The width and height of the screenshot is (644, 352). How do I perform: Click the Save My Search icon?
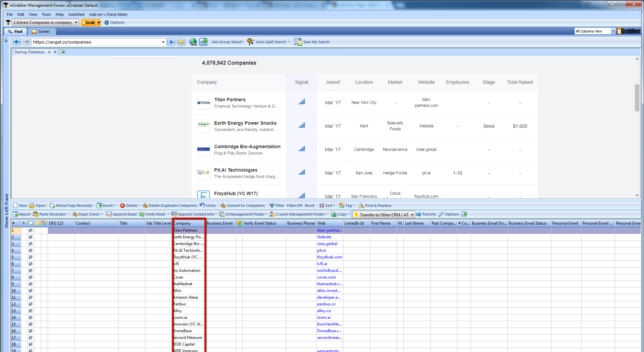point(298,42)
